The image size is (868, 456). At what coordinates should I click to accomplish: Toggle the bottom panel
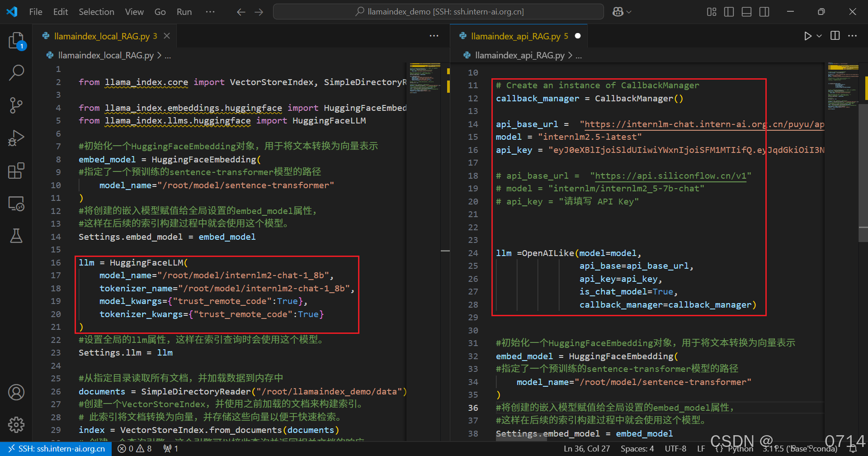click(747, 12)
